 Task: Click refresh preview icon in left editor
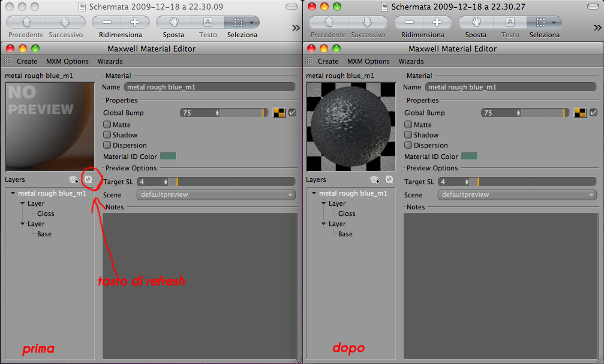click(x=88, y=179)
